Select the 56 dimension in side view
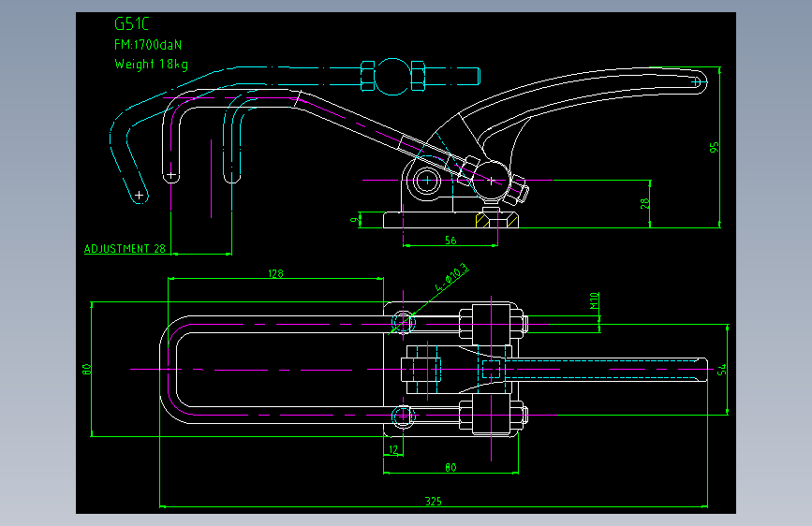The image size is (812, 526). click(x=450, y=241)
